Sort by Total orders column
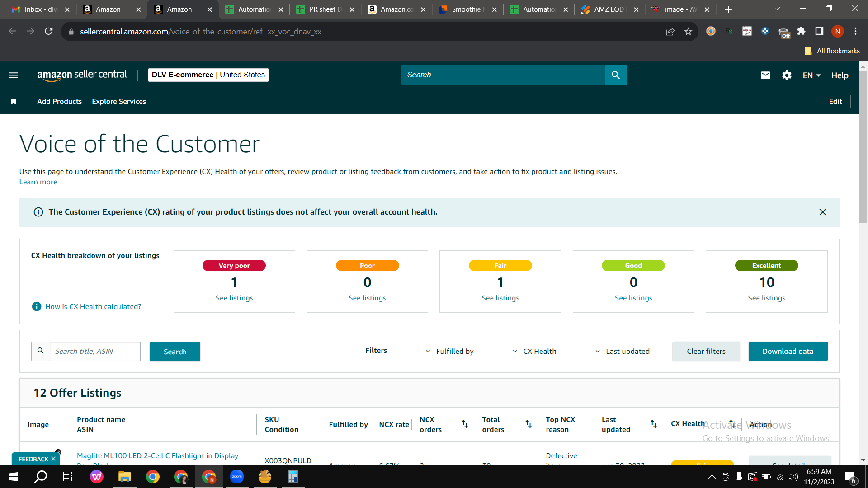This screenshot has width=868, height=488. pos(528,424)
